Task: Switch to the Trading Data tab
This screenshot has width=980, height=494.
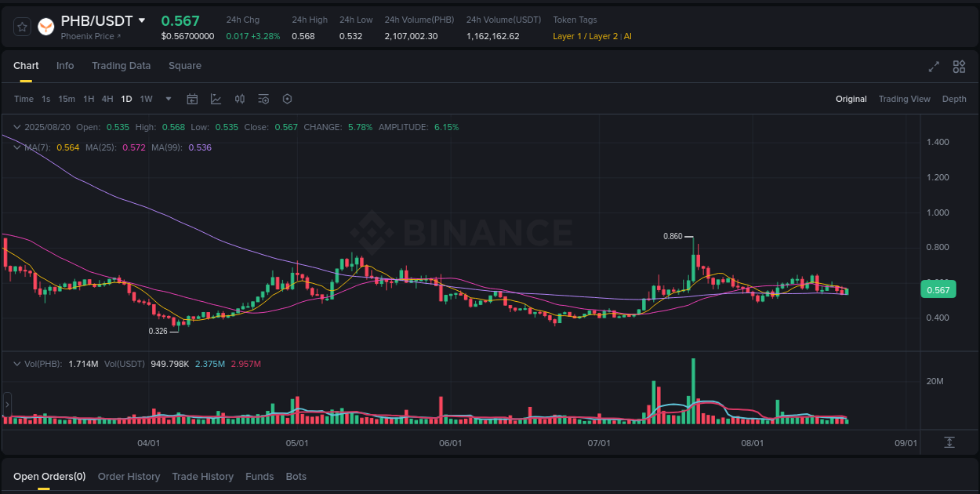Action: [121, 66]
